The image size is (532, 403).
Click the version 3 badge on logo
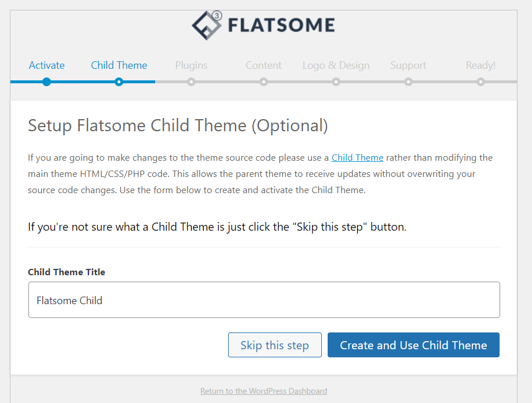coord(217,16)
